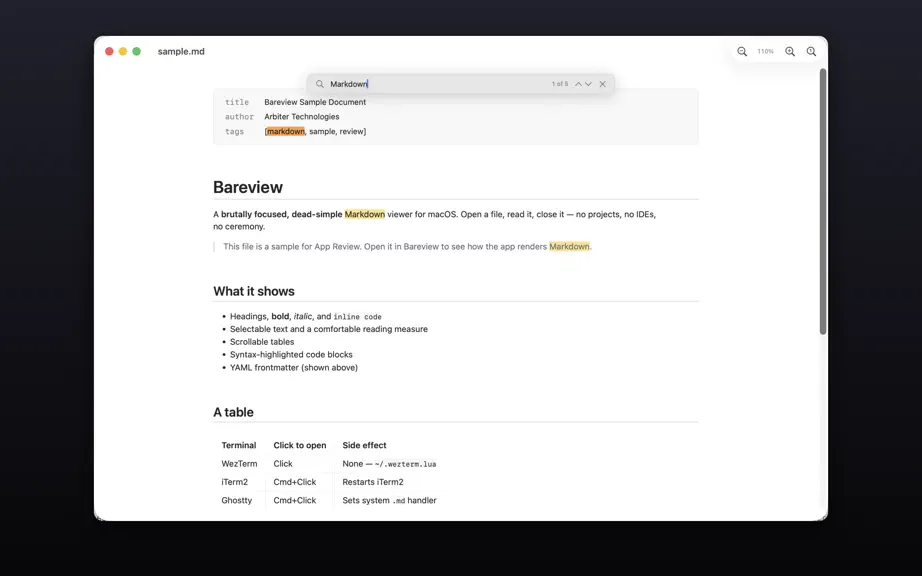Click highlighted Markdown in the blockquote
The height and width of the screenshot is (576, 922).
click(x=569, y=247)
